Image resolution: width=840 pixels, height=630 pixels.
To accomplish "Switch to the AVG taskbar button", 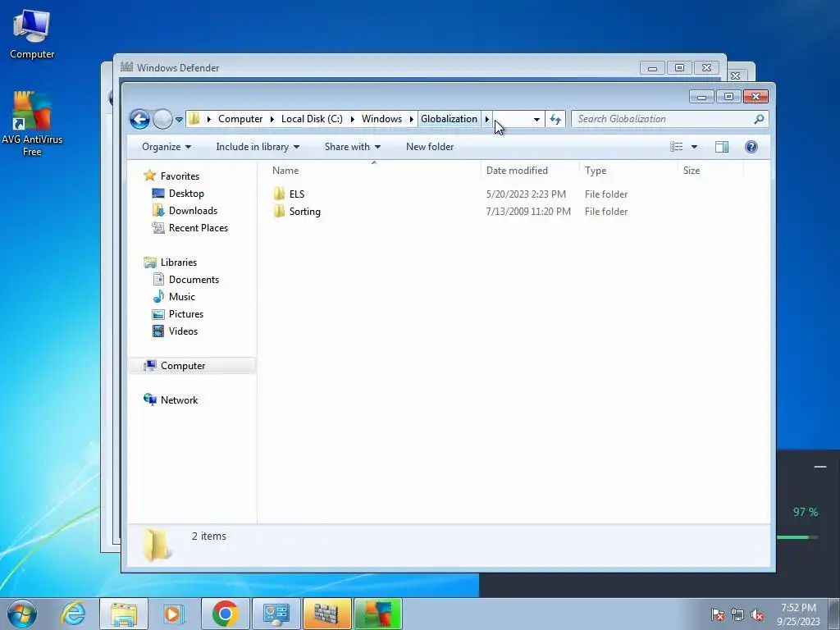I will pyautogui.click(x=377, y=614).
